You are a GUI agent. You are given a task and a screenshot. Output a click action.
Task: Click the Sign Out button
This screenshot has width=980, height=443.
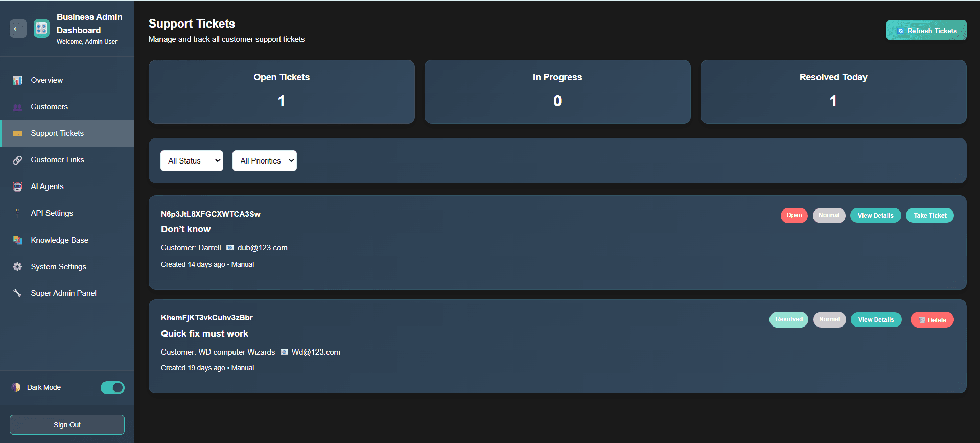click(67, 425)
